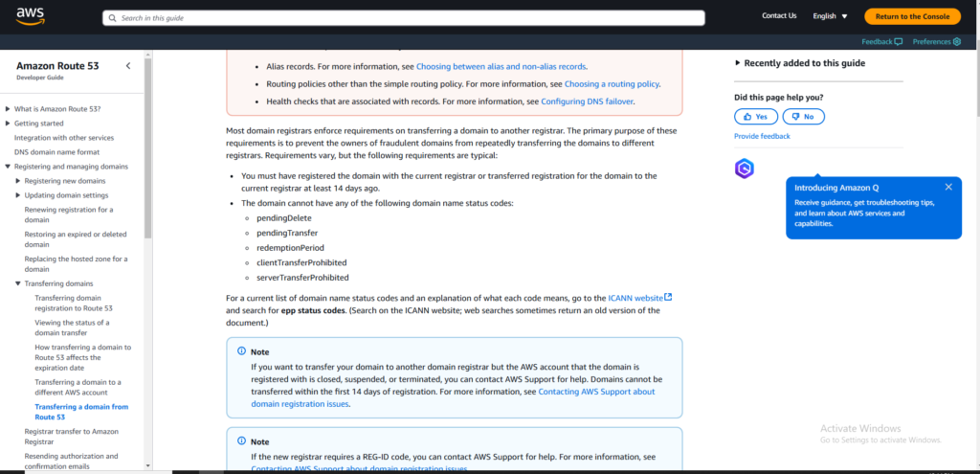Click the Developer Guide subtitle
The height and width of the screenshot is (474, 980).
pyautogui.click(x=39, y=78)
